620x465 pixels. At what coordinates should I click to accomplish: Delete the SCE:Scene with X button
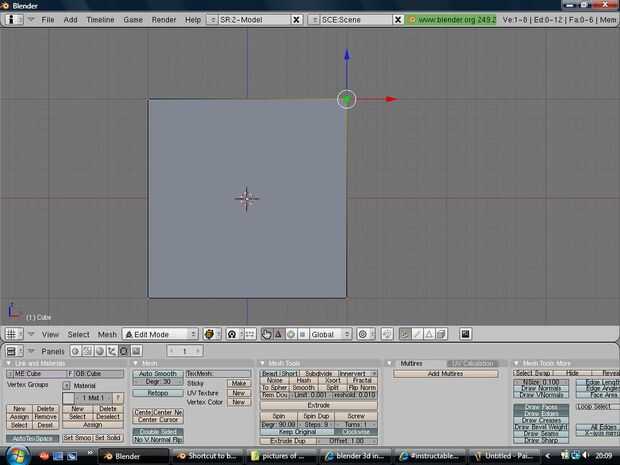click(398, 19)
